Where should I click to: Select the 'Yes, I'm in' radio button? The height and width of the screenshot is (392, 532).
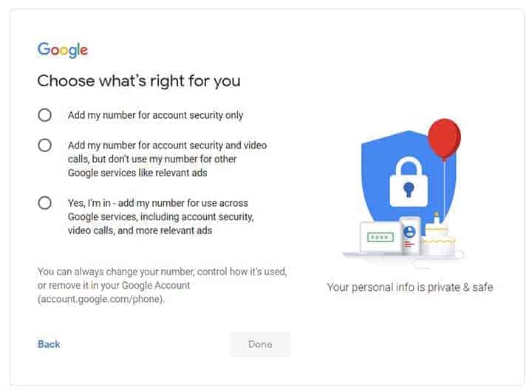point(45,203)
